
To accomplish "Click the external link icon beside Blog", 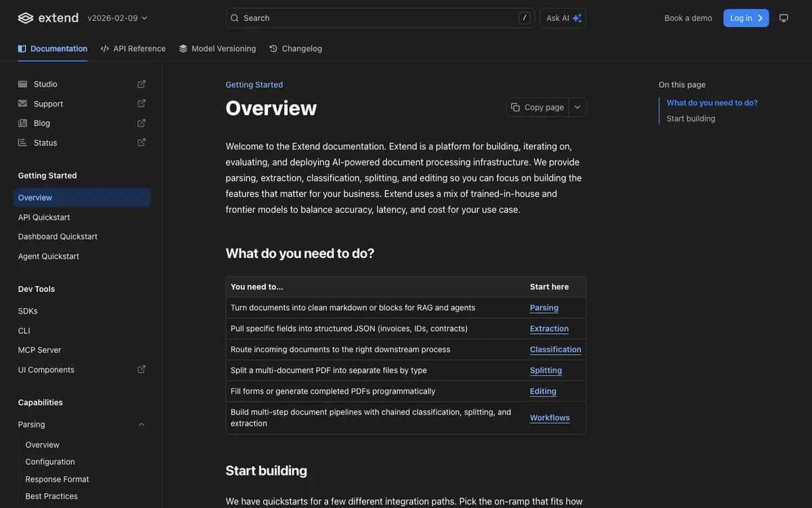I will [x=141, y=123].
